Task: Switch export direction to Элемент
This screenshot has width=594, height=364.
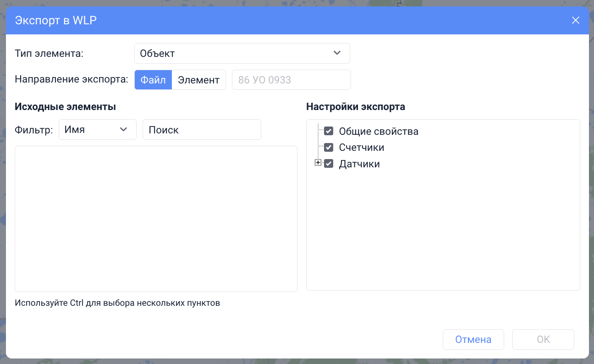Action: click(198, 80)
